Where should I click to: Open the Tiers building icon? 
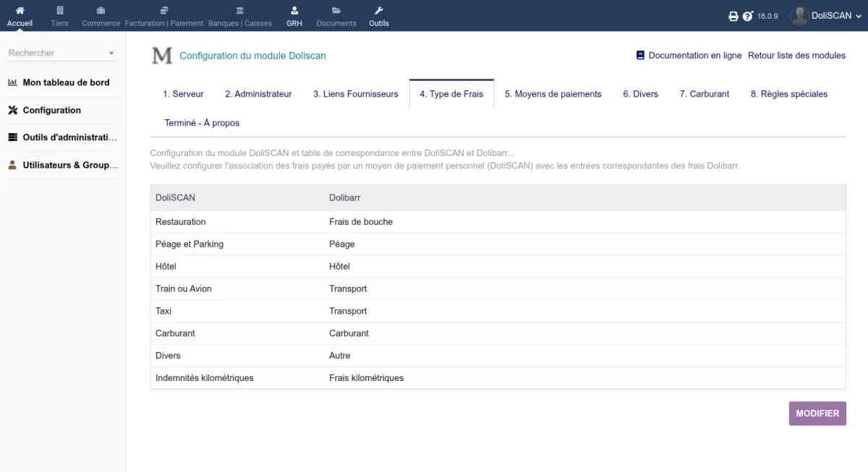[x=60, y=11]
